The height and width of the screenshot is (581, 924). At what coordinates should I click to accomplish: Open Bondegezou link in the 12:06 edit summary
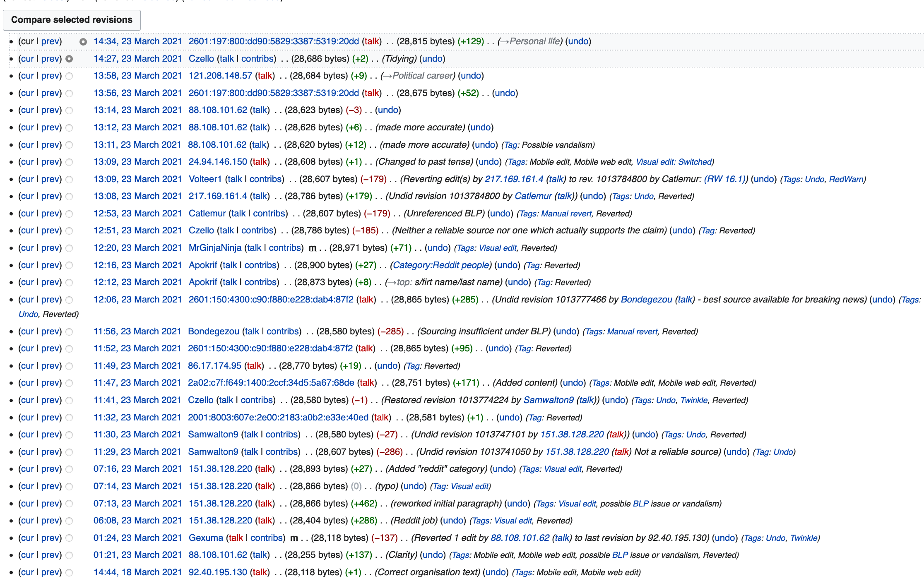[646, 300]
